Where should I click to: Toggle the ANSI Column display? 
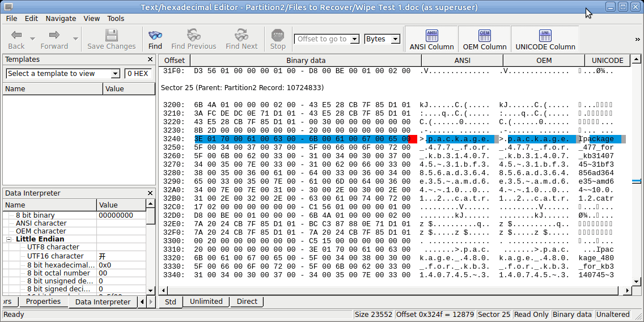click(x=431, y=39)
